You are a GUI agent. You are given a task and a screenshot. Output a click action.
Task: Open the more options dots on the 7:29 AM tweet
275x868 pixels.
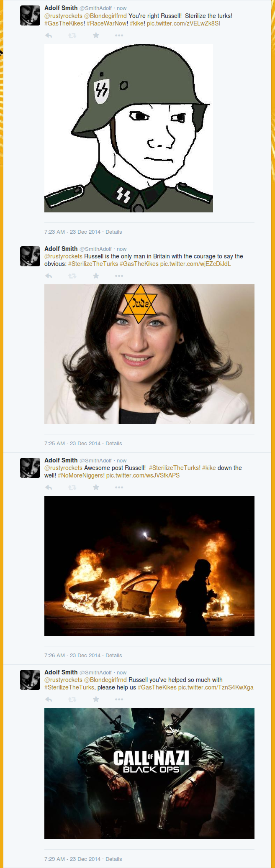(x=119, y=700)
